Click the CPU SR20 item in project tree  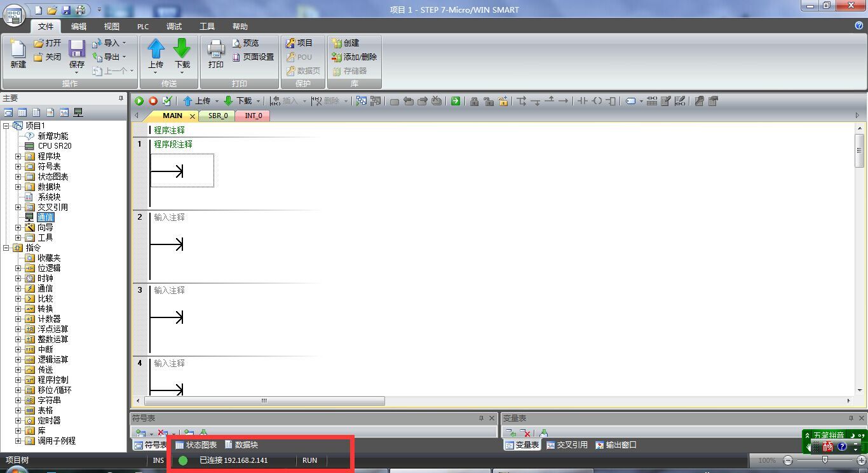[54, 146]
